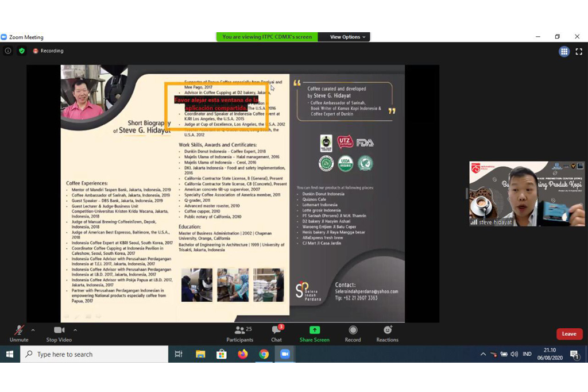Open the View Options dropdown

(x=347, y=37)
